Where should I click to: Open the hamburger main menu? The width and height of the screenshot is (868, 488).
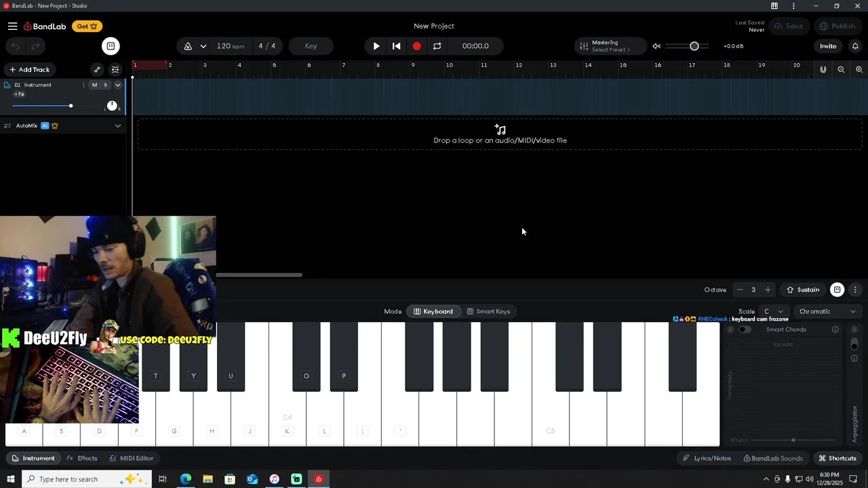12,26
